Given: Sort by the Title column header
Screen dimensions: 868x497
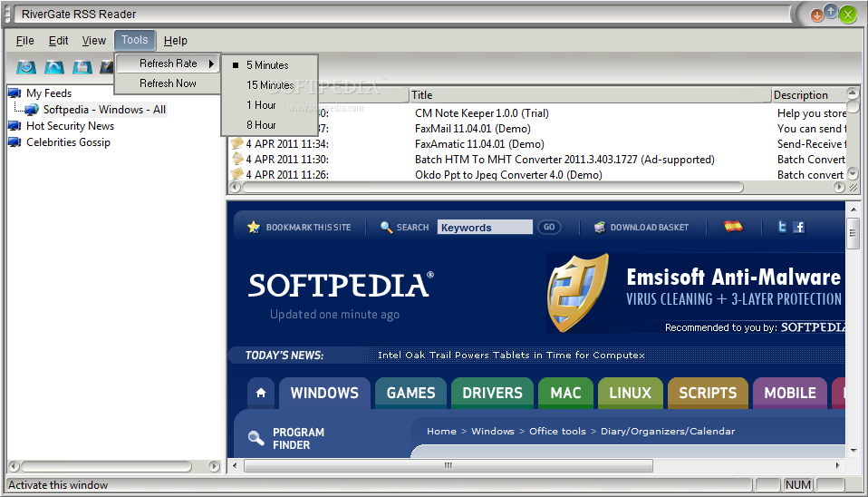Looking at the screenshot, I should (x=590, y=95).
